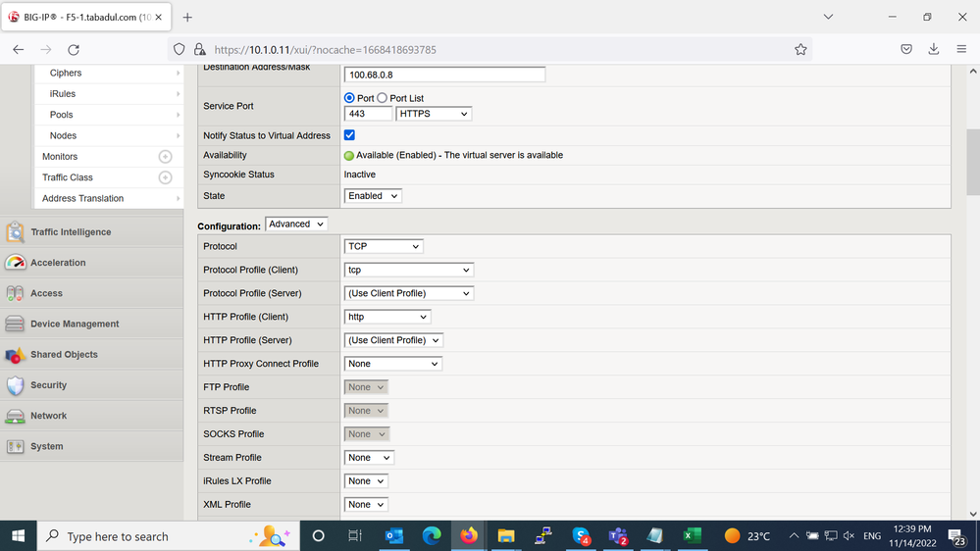
Task: Click the plus icon next to Traffic Class
Action: click(x=165, y=177)
